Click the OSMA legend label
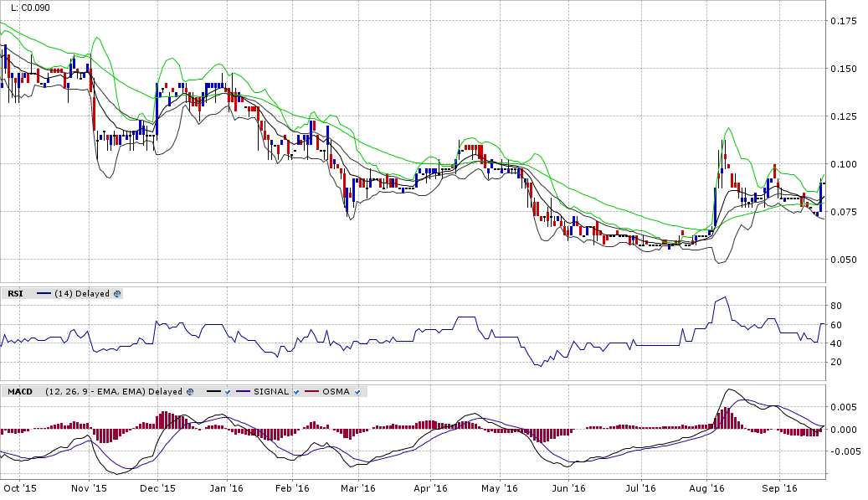 pyautogui.click(x=336, y=391)
